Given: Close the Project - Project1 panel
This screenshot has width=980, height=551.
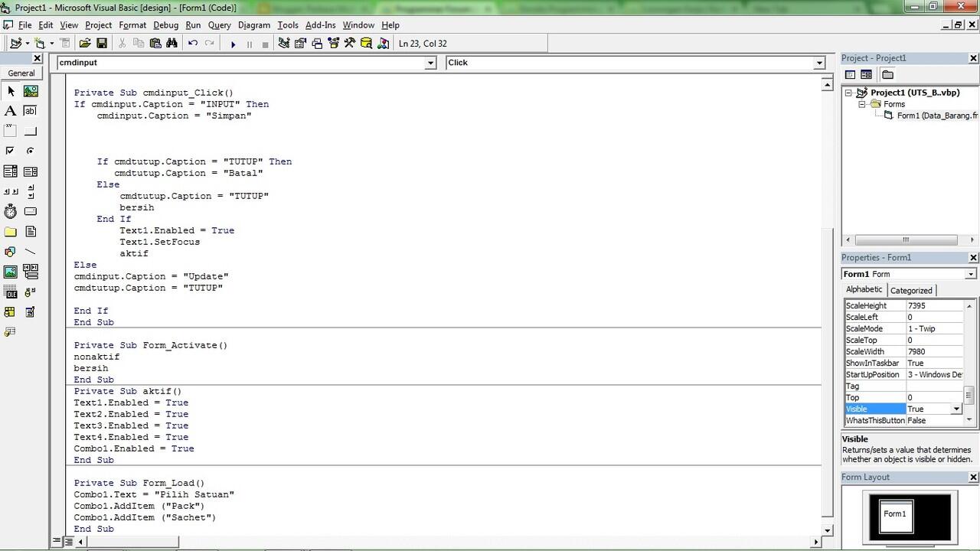Looking at the screenshot, I should [974, 58].
